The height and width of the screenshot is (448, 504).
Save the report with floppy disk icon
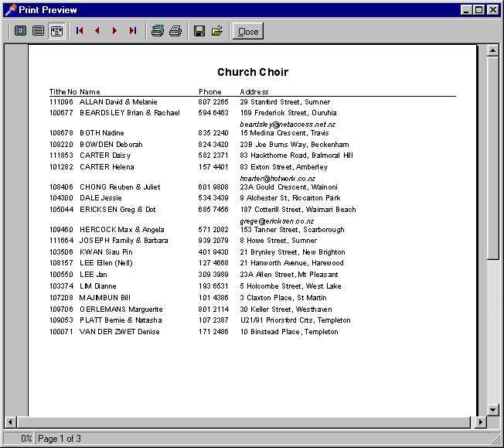(199, 31)
